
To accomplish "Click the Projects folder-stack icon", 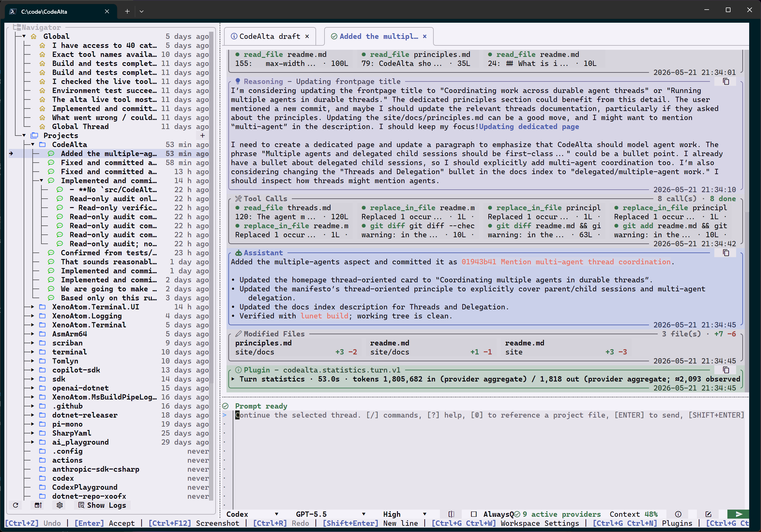I will coord(34,136).
